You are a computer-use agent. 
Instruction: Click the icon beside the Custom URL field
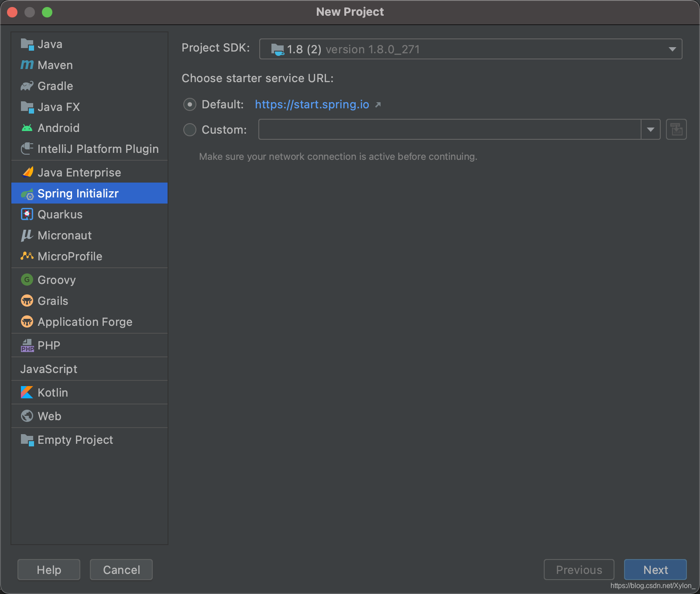pyautogui.click(x=676, y=129)
